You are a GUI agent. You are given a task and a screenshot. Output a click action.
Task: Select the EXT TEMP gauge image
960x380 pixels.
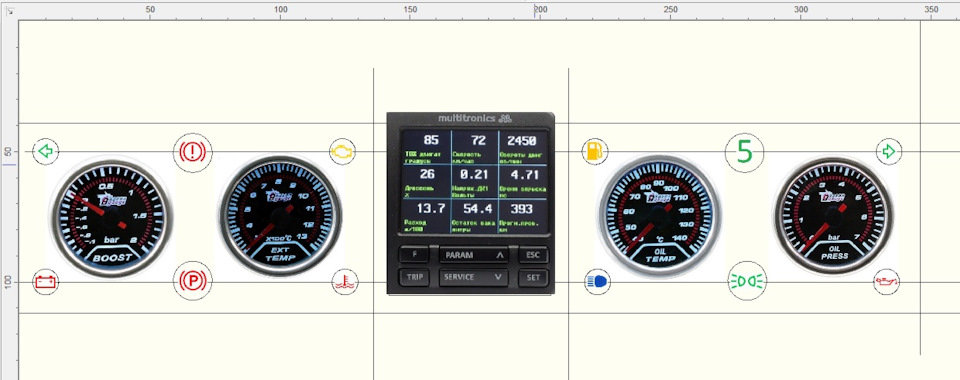click(x=280, y=216)
